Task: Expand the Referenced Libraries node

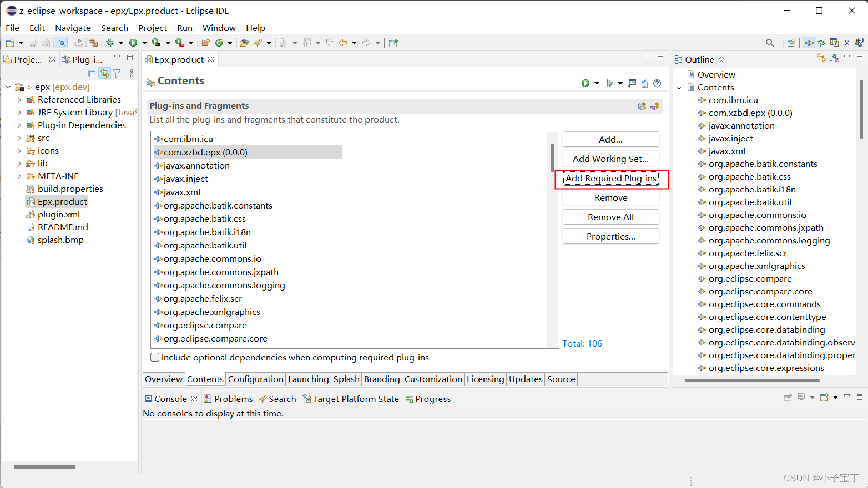Action: pos(19,100)
